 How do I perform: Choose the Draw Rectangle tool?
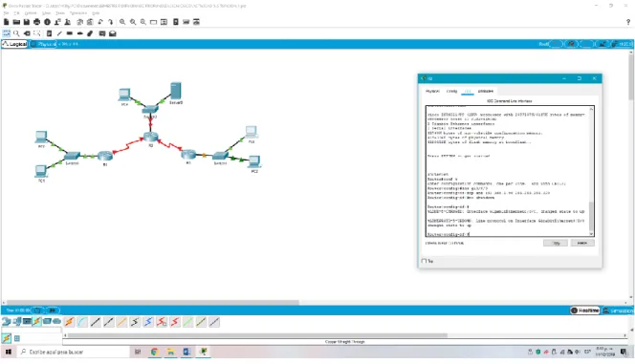[x=70, y=33]
